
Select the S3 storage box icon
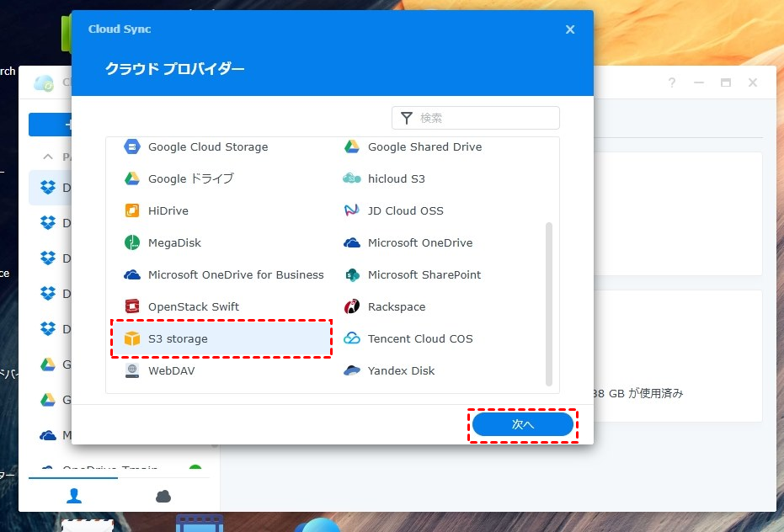click(132, 338)
